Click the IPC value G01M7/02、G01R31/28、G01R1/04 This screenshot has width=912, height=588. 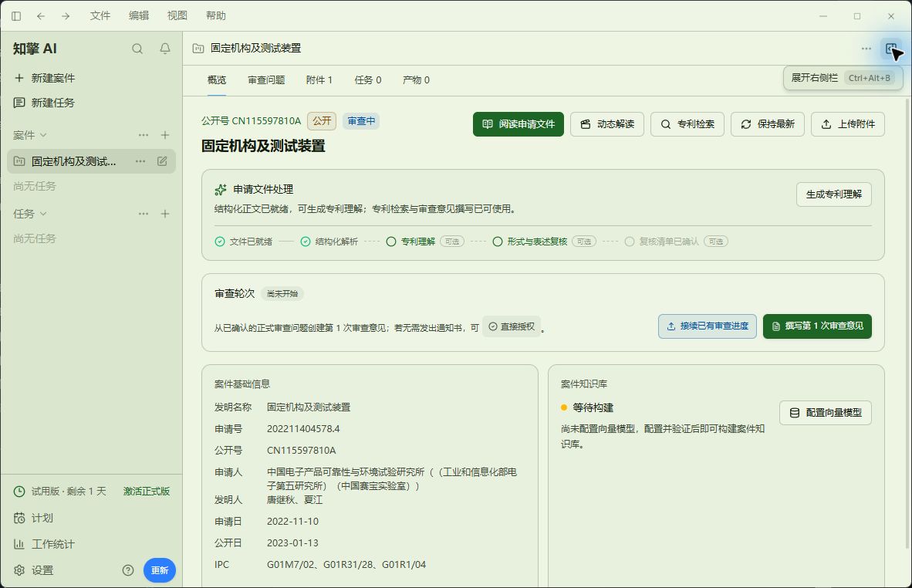click(346, 565)
